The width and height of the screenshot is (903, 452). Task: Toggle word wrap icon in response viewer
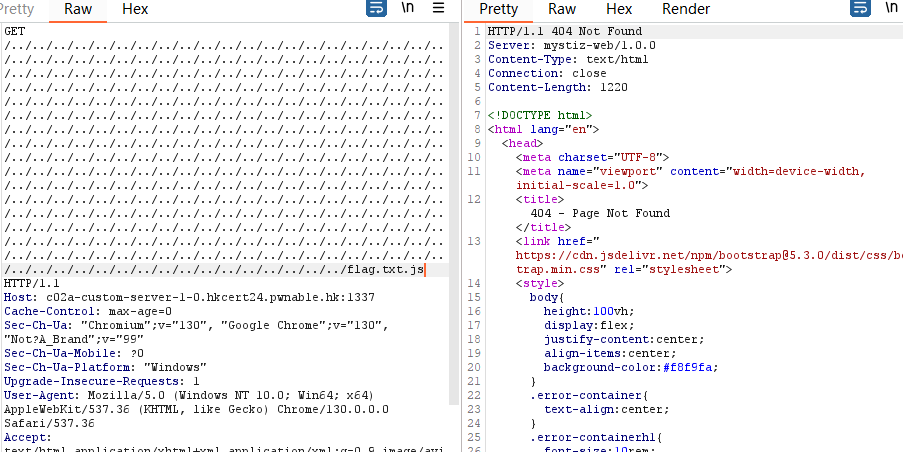[860, 9]
